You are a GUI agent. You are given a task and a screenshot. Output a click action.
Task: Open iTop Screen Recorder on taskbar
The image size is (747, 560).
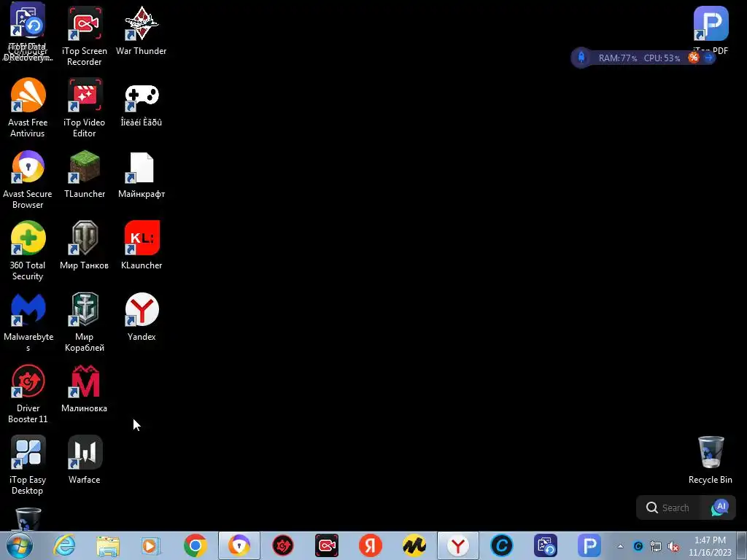pos(327,545)
